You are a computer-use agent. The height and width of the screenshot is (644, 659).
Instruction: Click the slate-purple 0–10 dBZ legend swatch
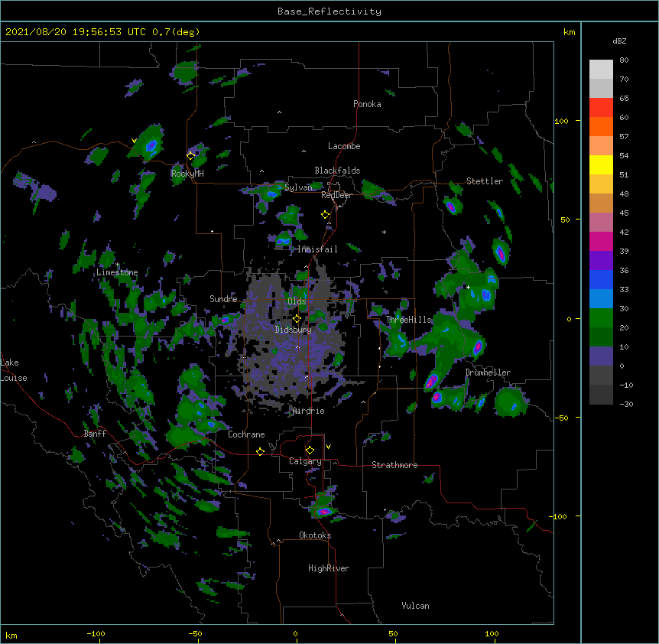(601, 356)
